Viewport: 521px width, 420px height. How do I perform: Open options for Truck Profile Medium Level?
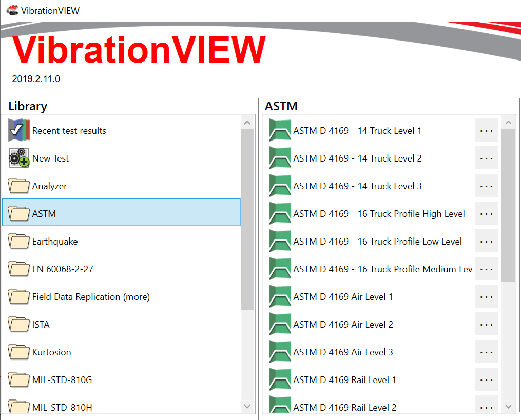tap(486, 269)
